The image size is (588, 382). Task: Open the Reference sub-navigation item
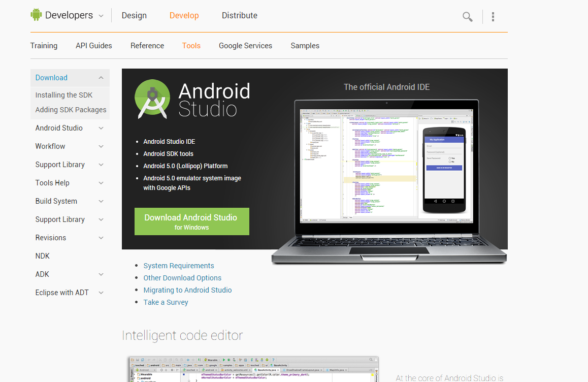click(147, 46)
